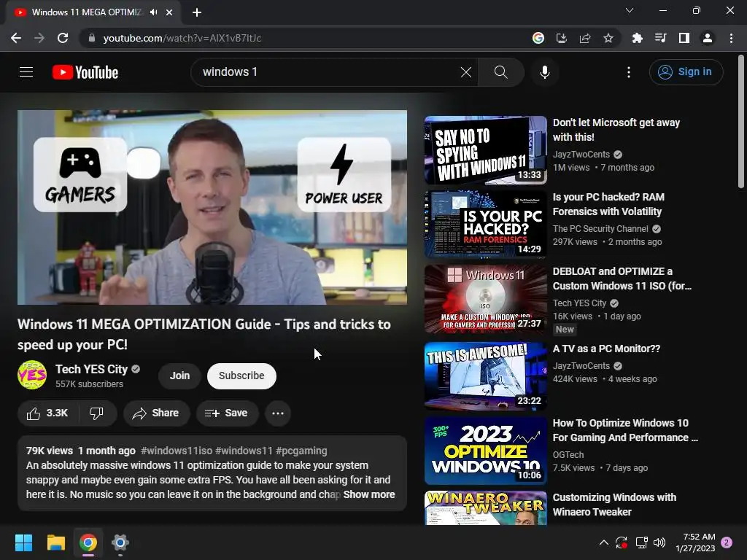Click the Sign in button

click(686, 72)
